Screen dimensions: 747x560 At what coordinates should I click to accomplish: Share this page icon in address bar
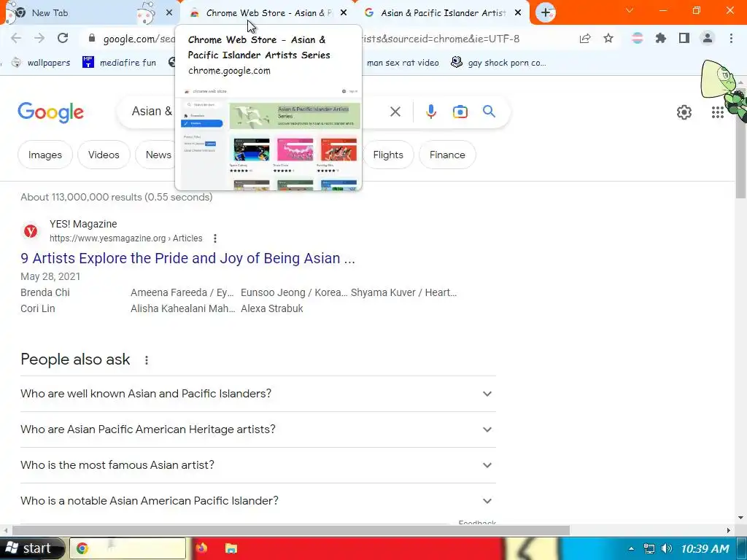585,39
